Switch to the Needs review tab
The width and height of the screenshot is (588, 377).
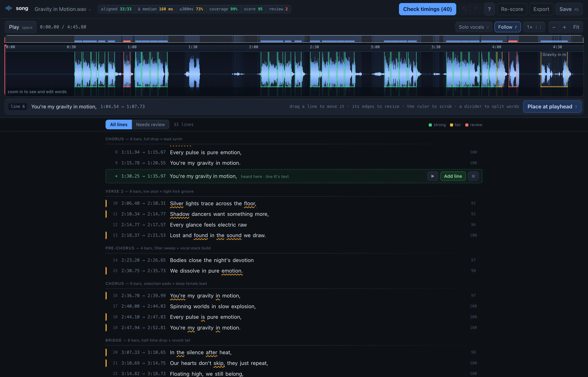point(151,124)
